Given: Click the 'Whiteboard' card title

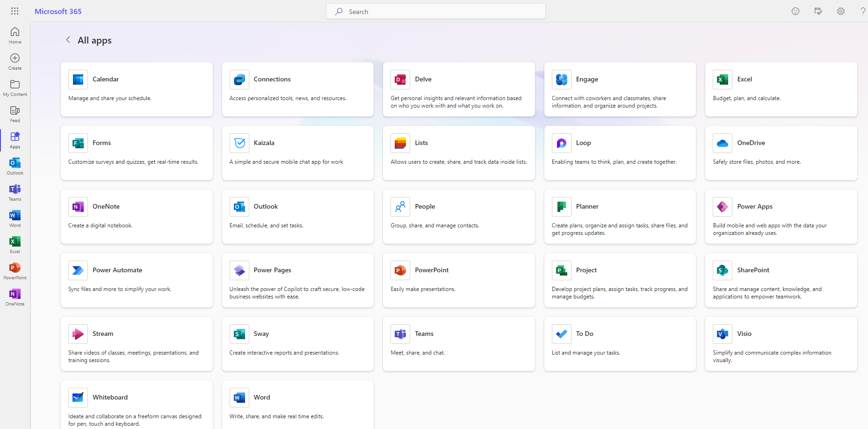Looking at the screenshot, I should [x=110, y=397].
